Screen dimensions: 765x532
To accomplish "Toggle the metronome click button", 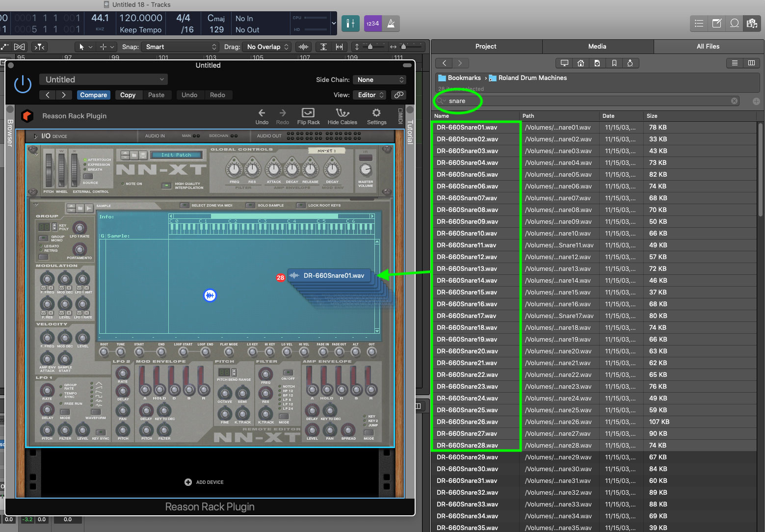I will [x=391, y=23].
